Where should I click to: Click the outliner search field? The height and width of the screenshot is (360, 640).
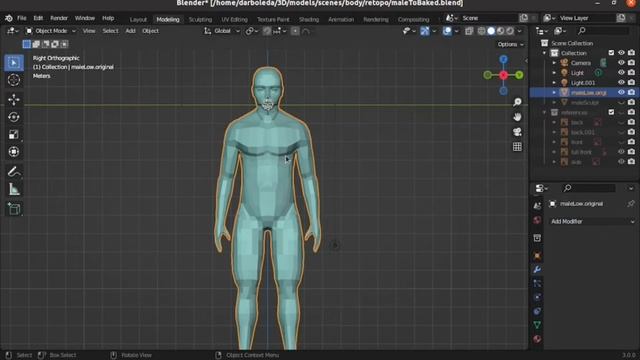pyautogui.click(x=602, y=31)
